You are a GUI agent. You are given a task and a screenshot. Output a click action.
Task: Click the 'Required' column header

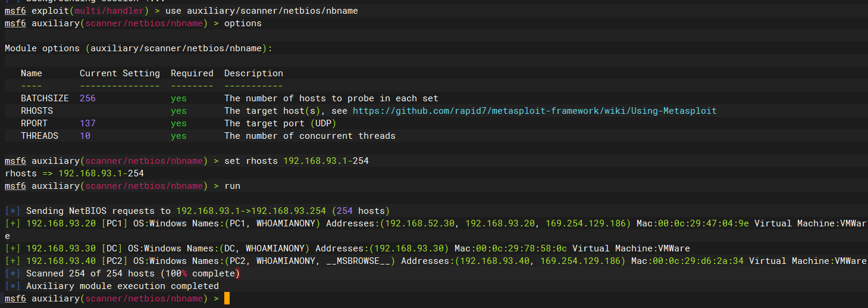192,73
